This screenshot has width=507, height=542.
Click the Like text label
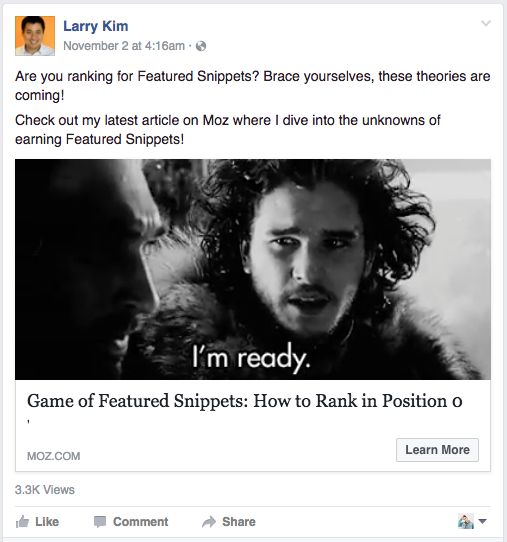click(47, 522)
